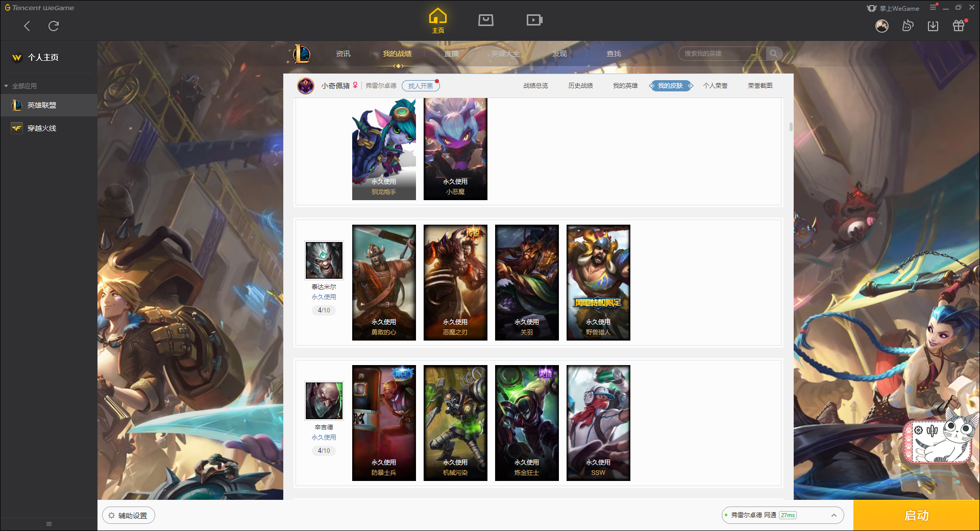Click the download manager icon
Image resolution: width=980 pixels, height=531 pixels.
pyautogui.click(x=933, y=26)
